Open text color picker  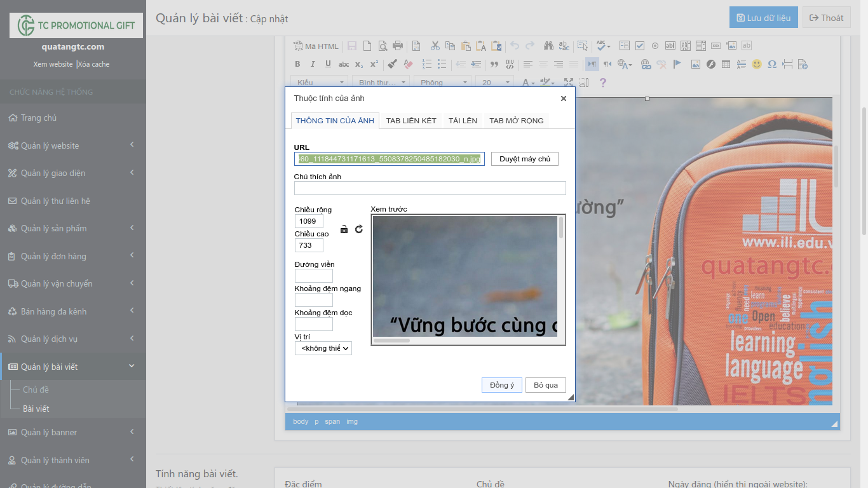(x=529, y=83)
